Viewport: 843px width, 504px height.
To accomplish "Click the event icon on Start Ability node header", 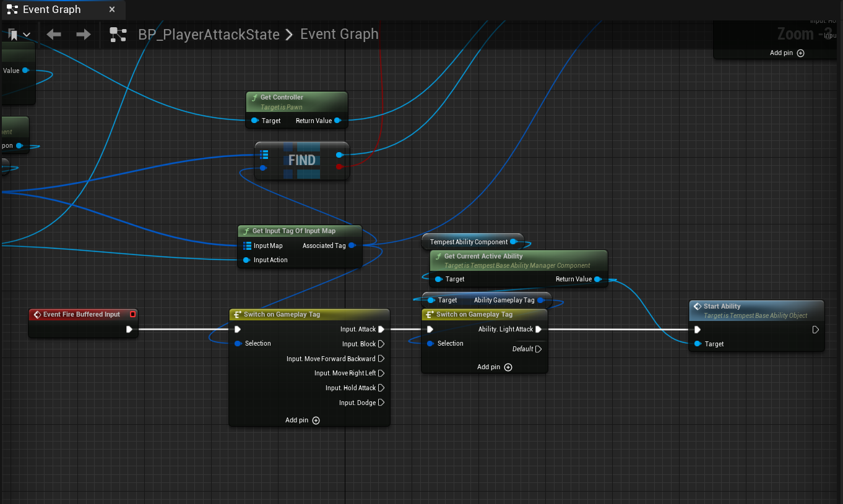I will click(696, 305).
